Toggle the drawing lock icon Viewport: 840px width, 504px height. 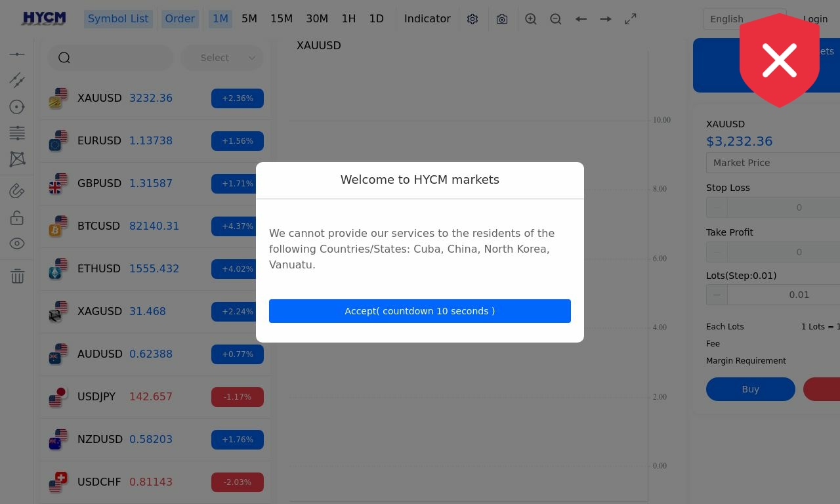[17, 217]
